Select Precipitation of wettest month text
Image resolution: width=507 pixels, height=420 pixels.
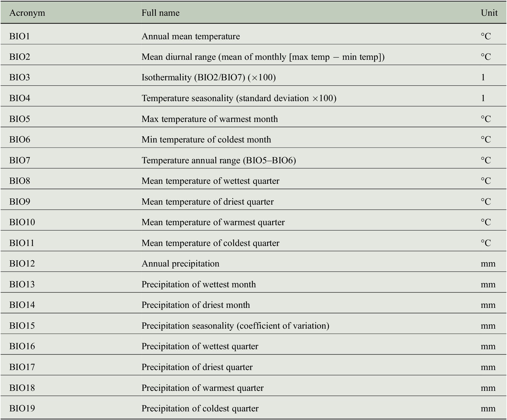pyautogui.click(x=199, y=284)
